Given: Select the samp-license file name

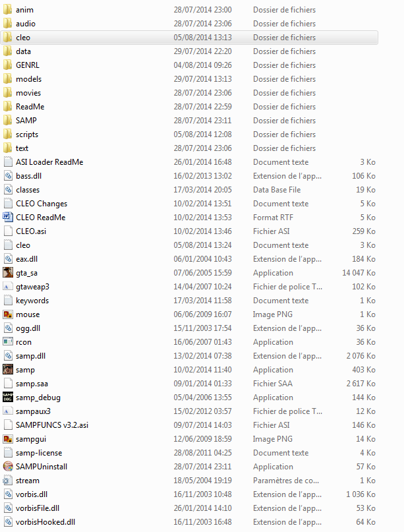Looking at the screenshot, I should pos(39,453).
